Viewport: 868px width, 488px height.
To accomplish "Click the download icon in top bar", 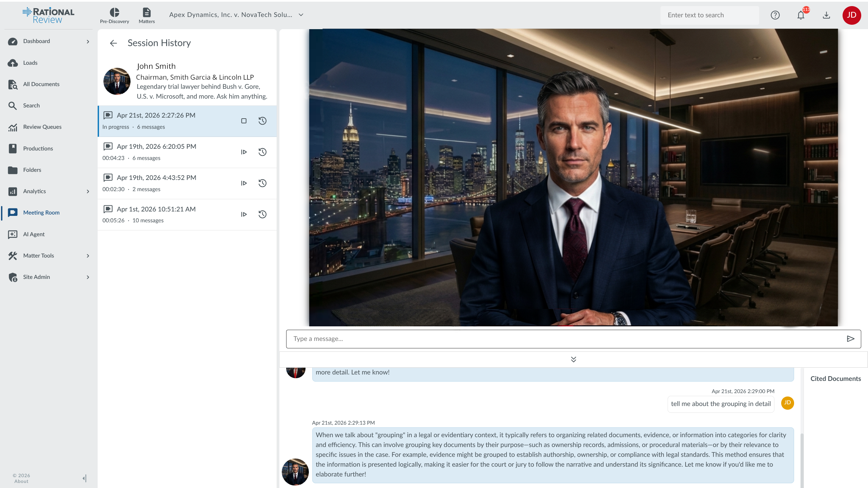I will (826, 15).
